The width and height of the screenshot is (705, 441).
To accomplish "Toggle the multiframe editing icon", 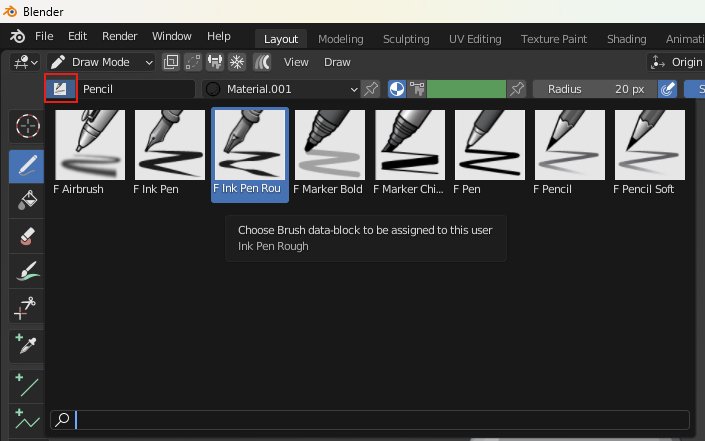I will (215, 62).
